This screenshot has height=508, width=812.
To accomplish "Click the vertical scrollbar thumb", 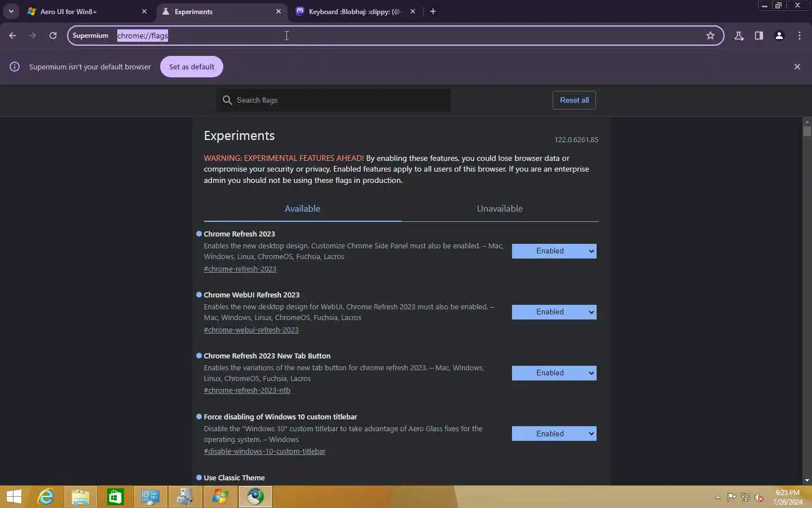I will click(x=807, y=131).
